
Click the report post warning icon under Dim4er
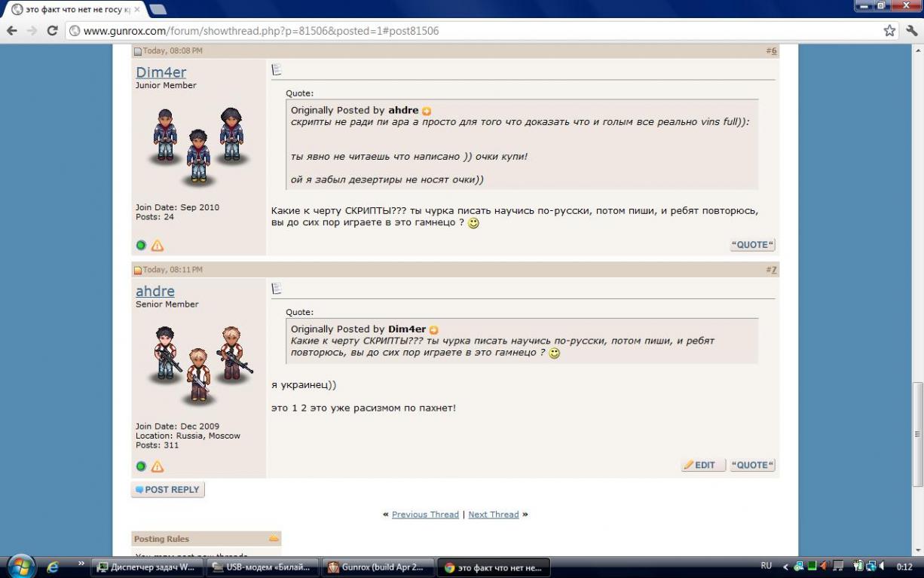pyautogui.click(x=157, y=246)
